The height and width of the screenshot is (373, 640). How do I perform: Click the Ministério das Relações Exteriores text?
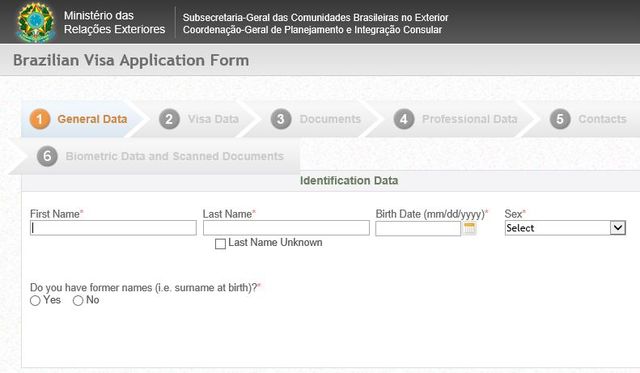click(115, 22)
